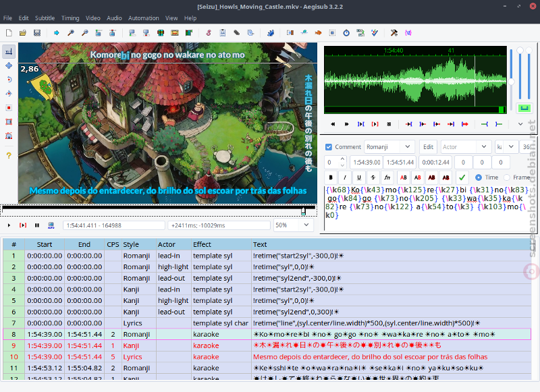
Task: Open the Actor dropdown
Action: click(x=483, y=147)
